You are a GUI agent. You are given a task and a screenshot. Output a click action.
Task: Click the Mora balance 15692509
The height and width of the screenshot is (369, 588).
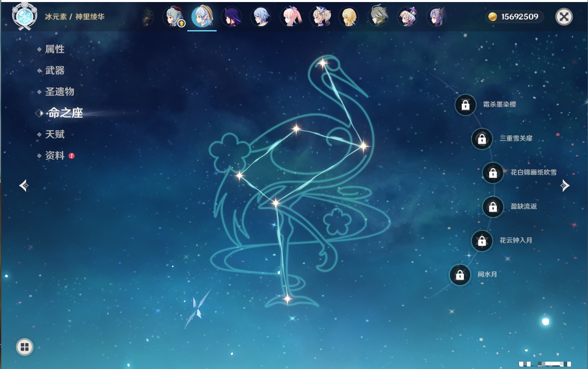click(x=515, y=17)
